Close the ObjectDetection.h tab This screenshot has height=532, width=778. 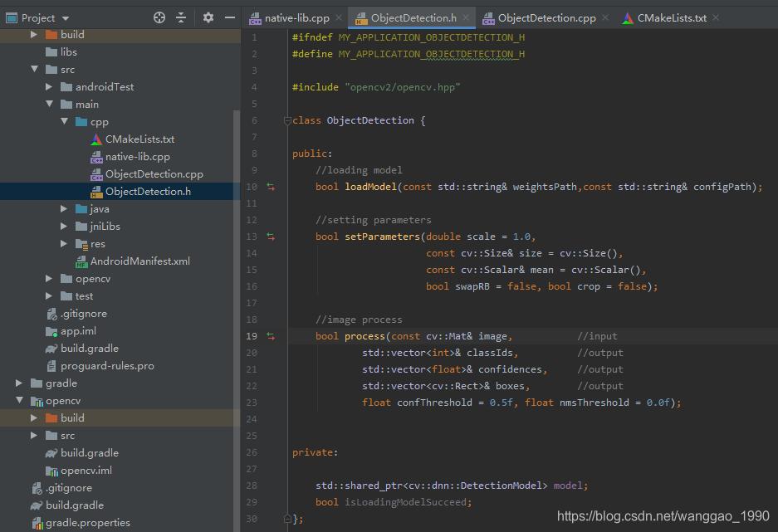[x=466, y=18]
